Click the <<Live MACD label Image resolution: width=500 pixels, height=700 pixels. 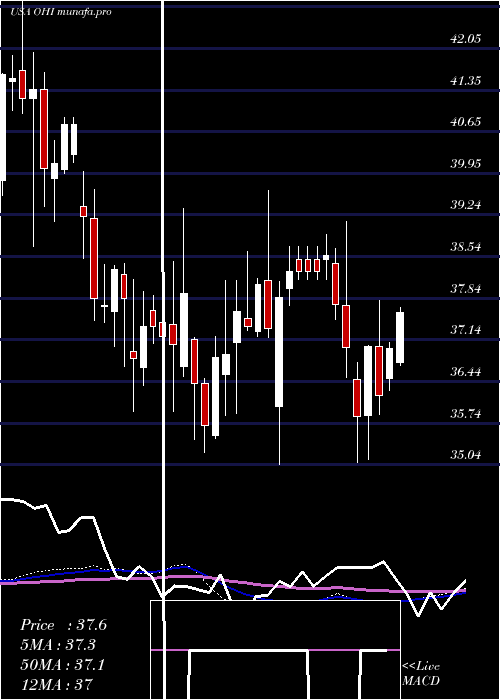point(421,673)
